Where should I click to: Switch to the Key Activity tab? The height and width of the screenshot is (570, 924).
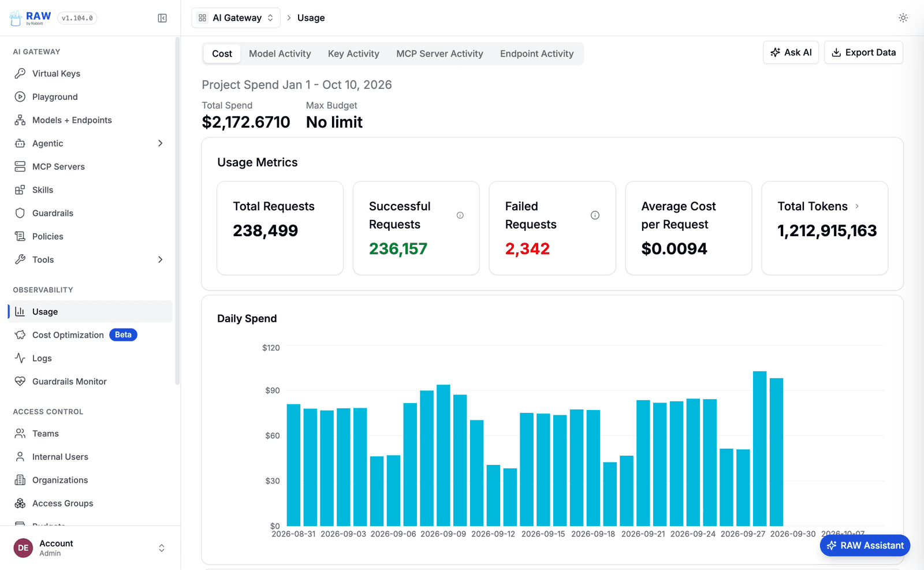tap(353, 54)
